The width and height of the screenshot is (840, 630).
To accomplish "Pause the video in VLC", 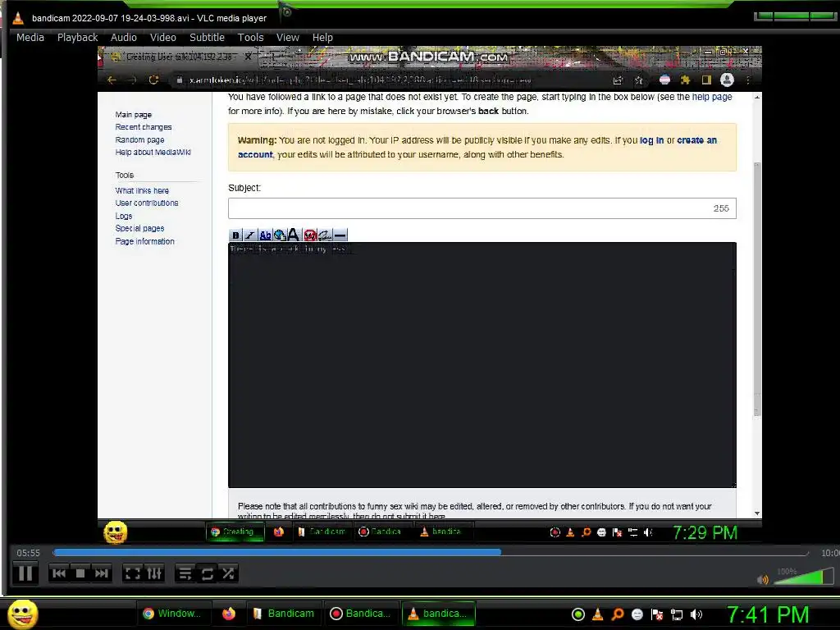I will click(25, 573).
